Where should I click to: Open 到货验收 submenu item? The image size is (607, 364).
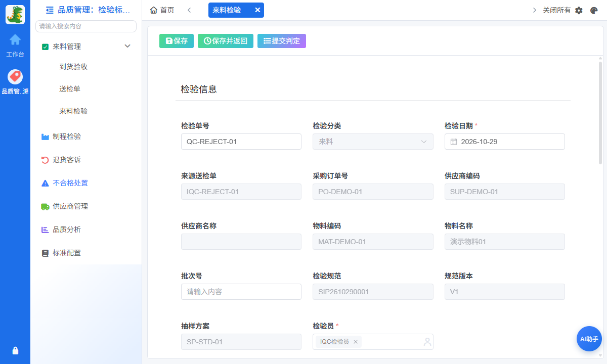pos(73,66)
